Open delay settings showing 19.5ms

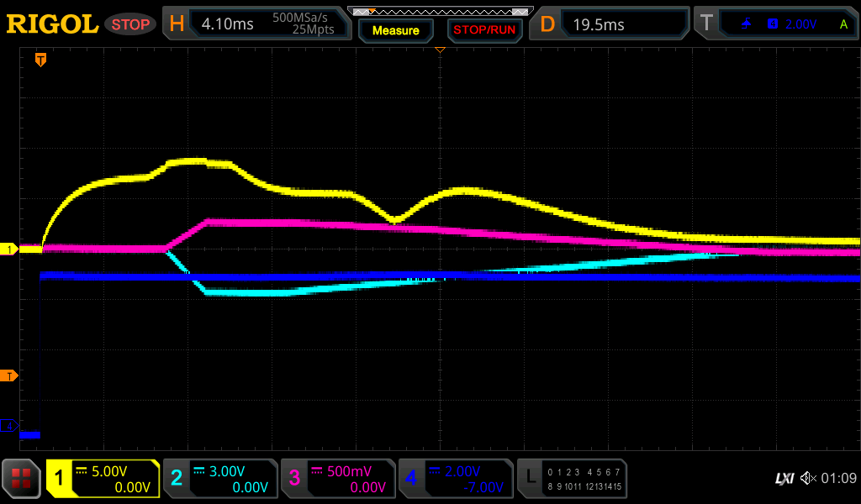[611, 24]
